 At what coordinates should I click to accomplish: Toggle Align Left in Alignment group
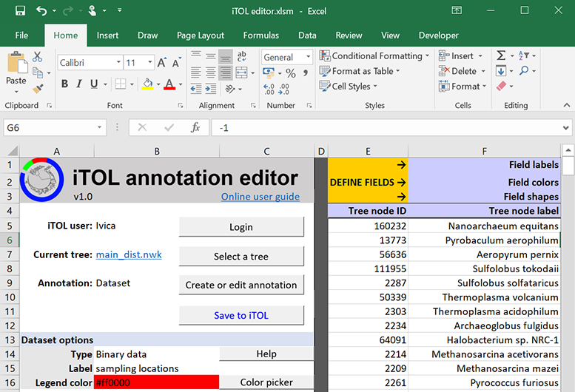(x=196, y=72)
